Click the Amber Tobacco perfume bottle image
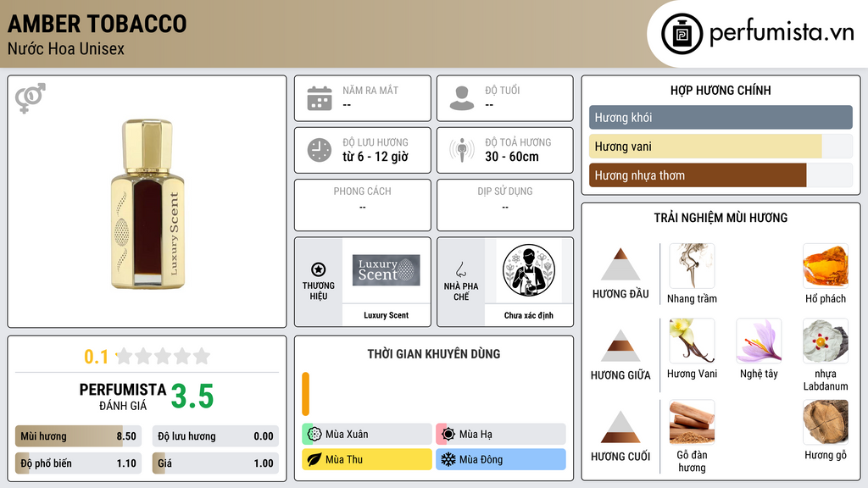Viewport: 868px width, 488px height. point(147,203)
